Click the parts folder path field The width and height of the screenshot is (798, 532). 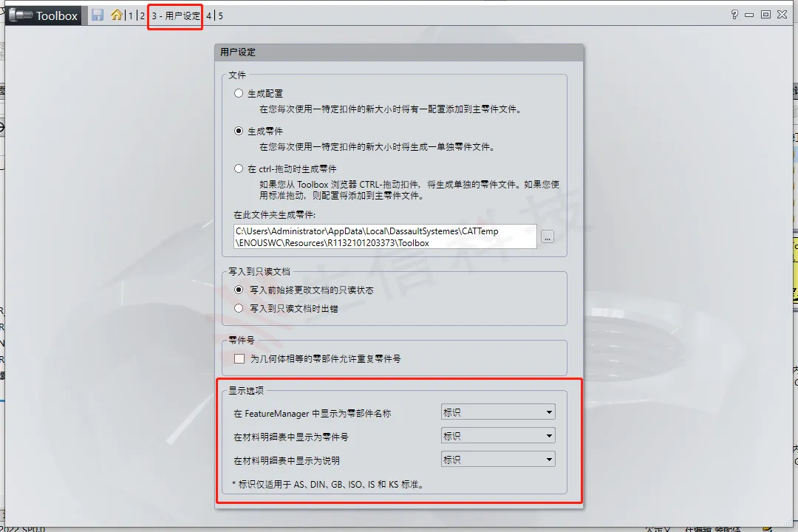[385, 236]
